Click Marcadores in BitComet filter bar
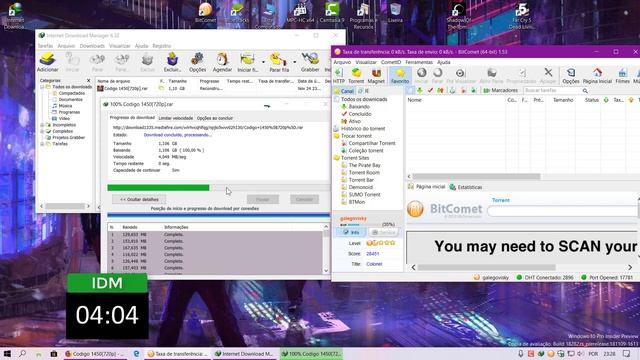Image resolution: width=640 pixels, height=360 pixels. coord(500,90)
